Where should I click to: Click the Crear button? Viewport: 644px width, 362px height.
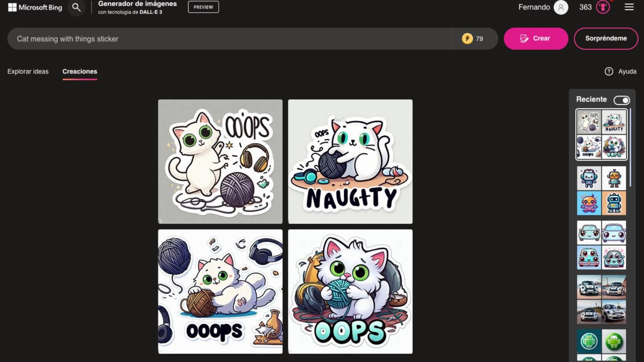[x=536, y=38]
